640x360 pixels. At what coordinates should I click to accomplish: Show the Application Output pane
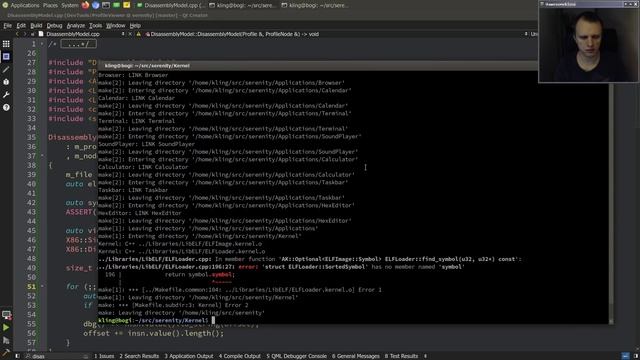189,356
